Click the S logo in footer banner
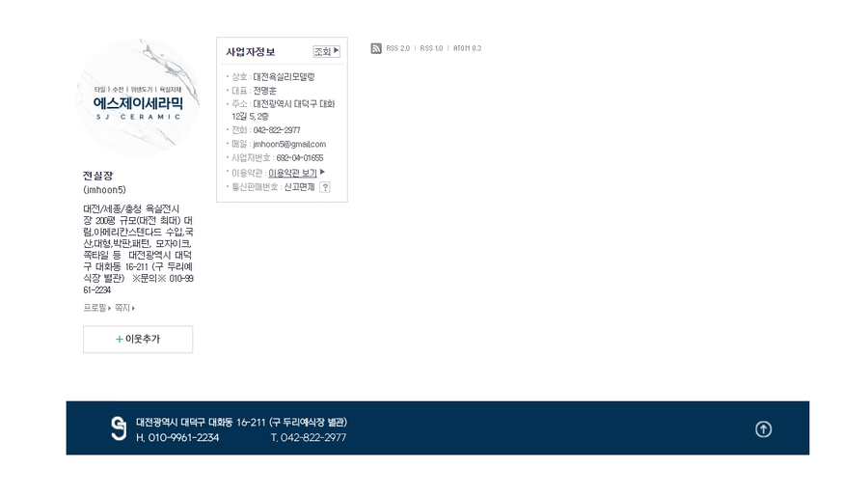Screen dimensions: 868x495 coord(119,428)
